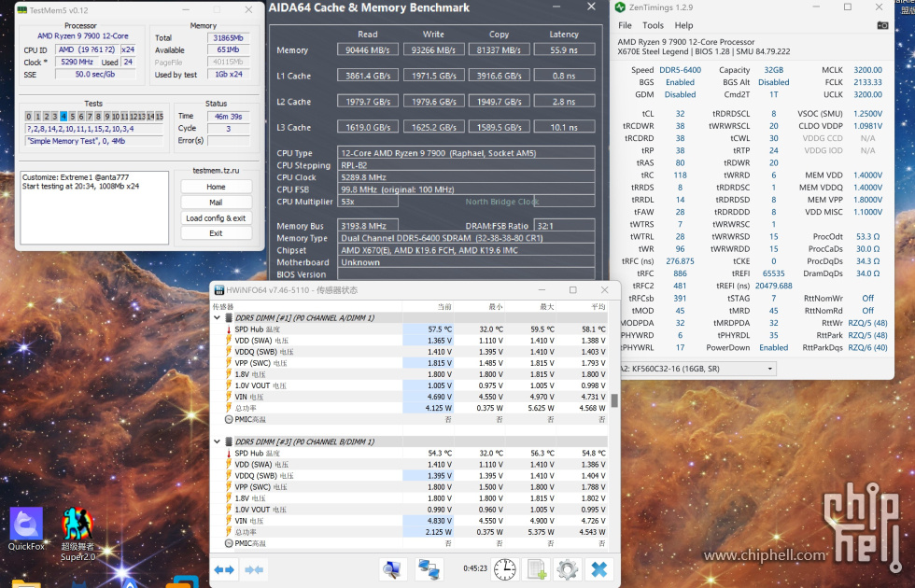The width and height of the screenshot is (915, 588).
Task: Click the 传感器 column header in HWiNFO64
Action: [x=223, y=307]
